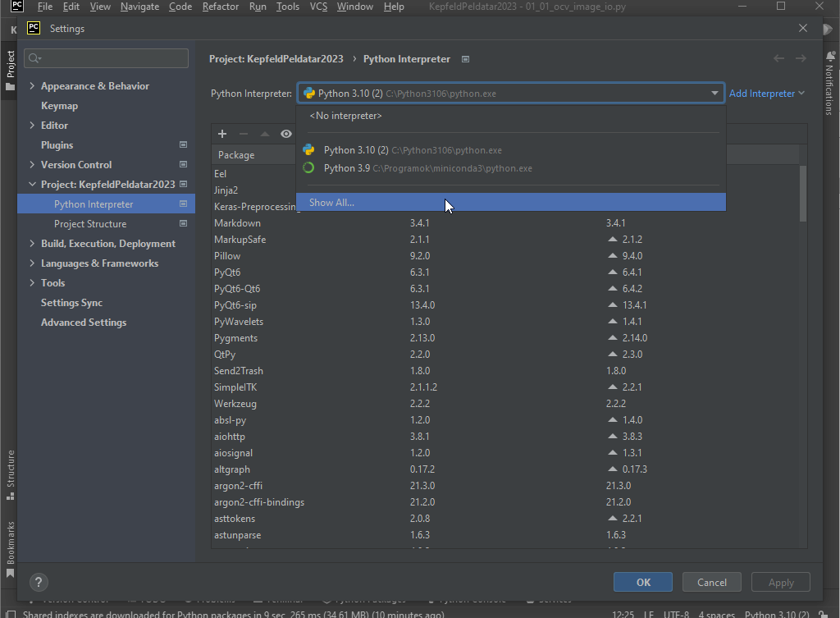This screenshot has height=618, width=840.
Task: Click the PyWavelets version 1.3.0 cell
Action: coord(420,322)
